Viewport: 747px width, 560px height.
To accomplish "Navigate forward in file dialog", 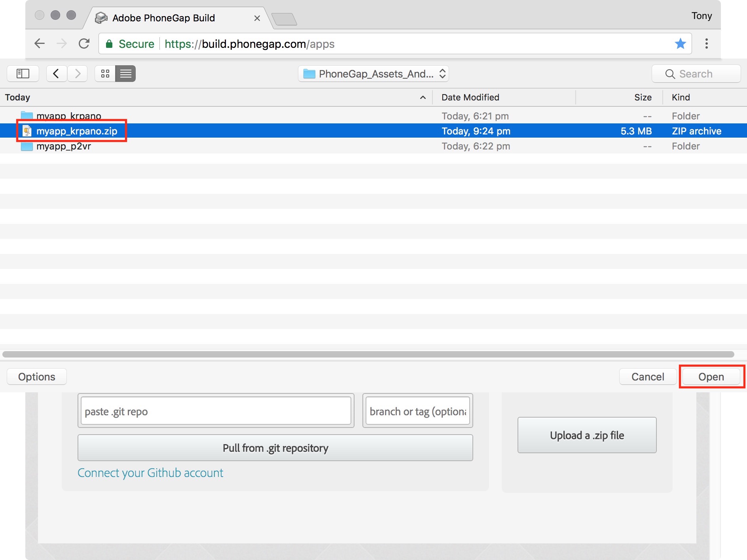I will (77, 74).
